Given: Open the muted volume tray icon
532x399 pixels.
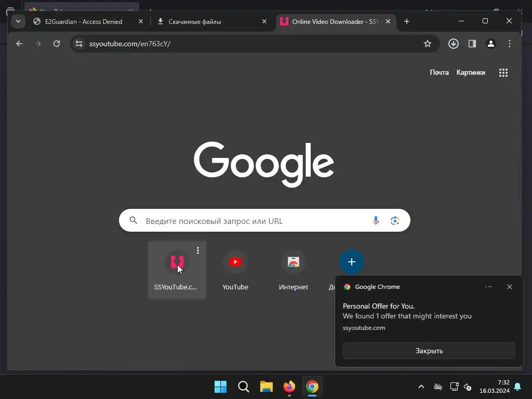Looking at the screenshot, I should (468, 387).
